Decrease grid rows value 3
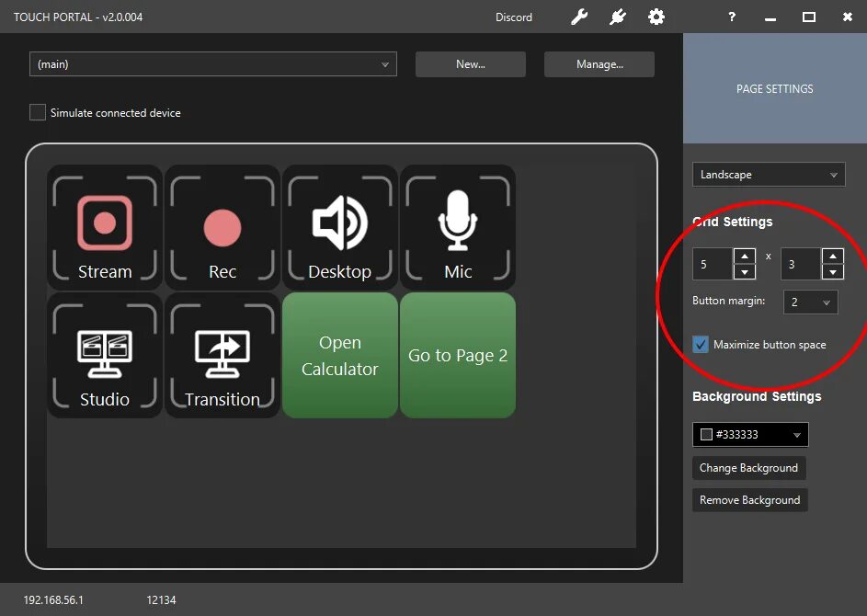This screenshot has width=867, height=616. point(833,272)
